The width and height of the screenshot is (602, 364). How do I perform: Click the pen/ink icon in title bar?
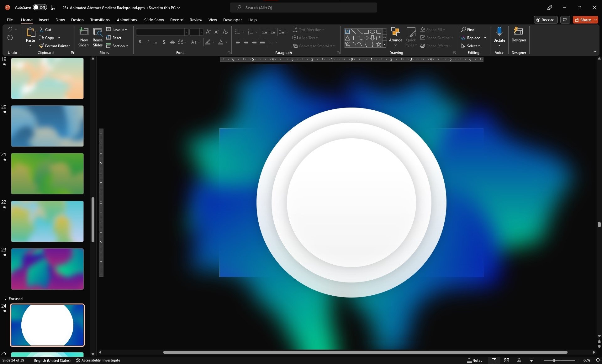(550, 8)
